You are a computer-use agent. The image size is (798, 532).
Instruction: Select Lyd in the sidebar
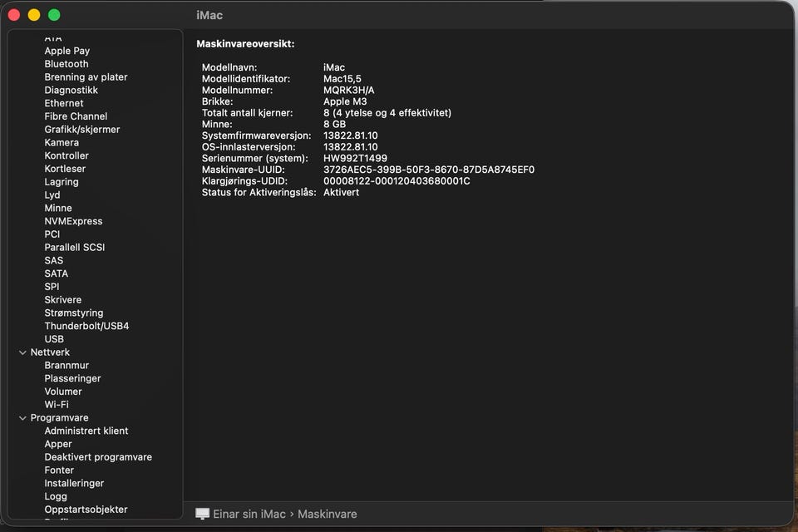tap(52, 195)
